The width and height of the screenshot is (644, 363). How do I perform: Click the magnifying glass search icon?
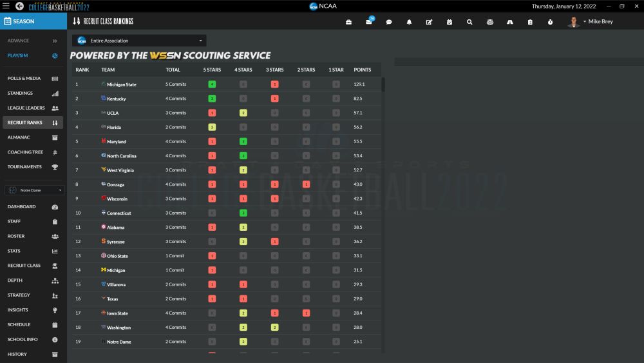click(x=469, y=22)
